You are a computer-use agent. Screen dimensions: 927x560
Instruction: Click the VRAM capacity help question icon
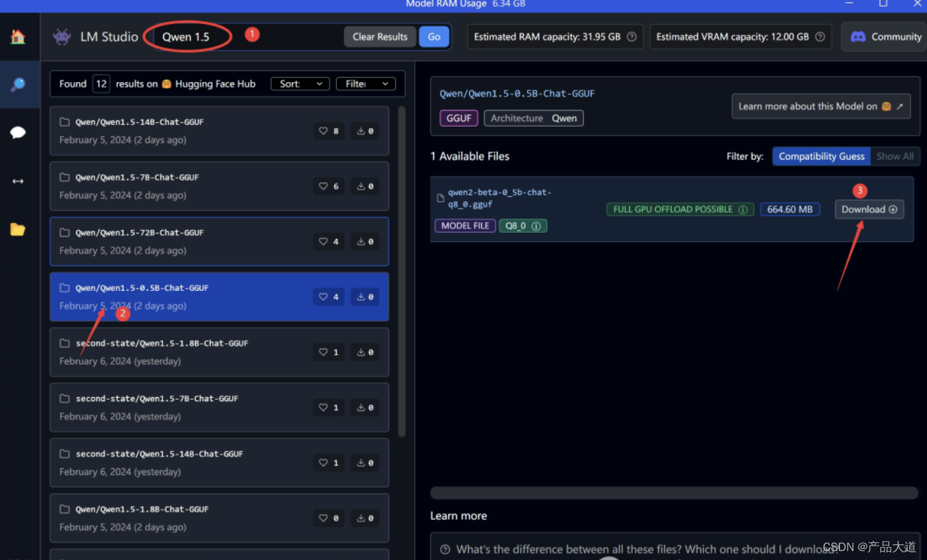coord(820,37)
